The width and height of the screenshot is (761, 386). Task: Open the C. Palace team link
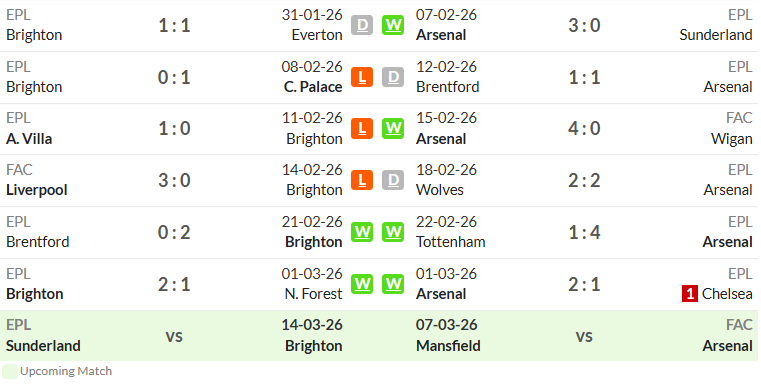(313, 87)
